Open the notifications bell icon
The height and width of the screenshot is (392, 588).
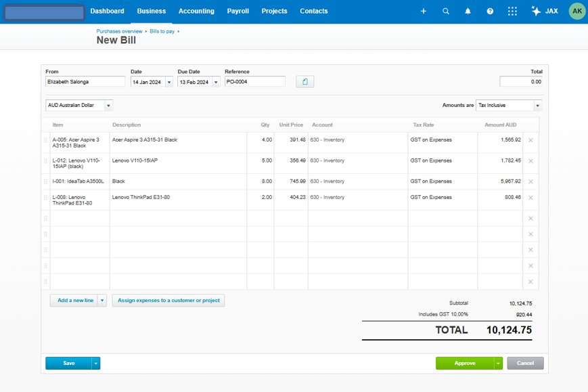[x=468, y=12]
